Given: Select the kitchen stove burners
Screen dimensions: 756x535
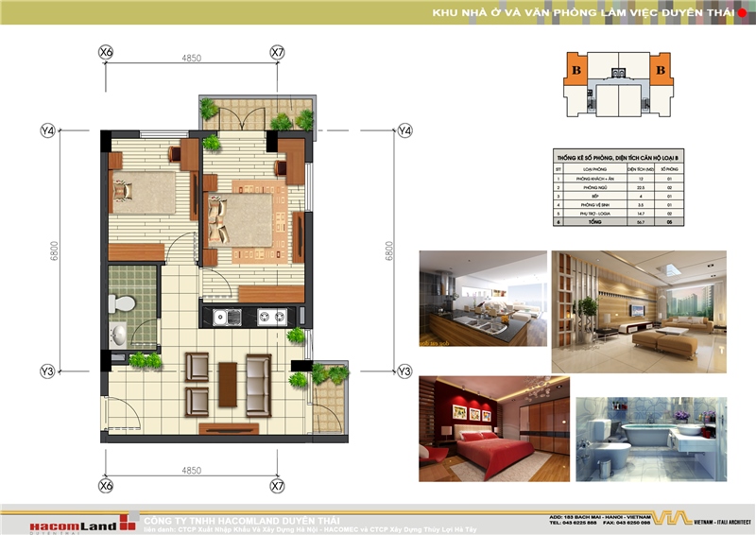Looking at the screenshot, I should click(x=265, y=317).
